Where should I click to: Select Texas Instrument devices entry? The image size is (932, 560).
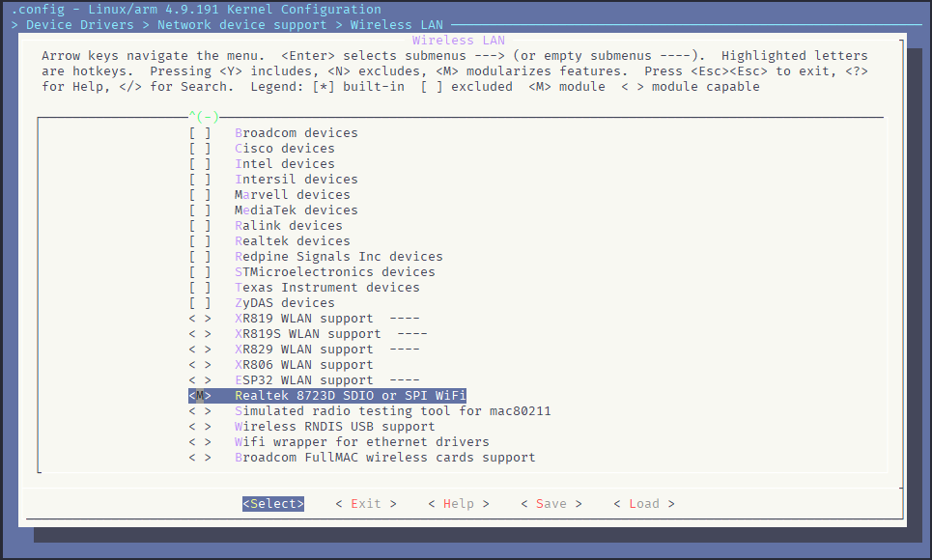(x=326, y=288)
